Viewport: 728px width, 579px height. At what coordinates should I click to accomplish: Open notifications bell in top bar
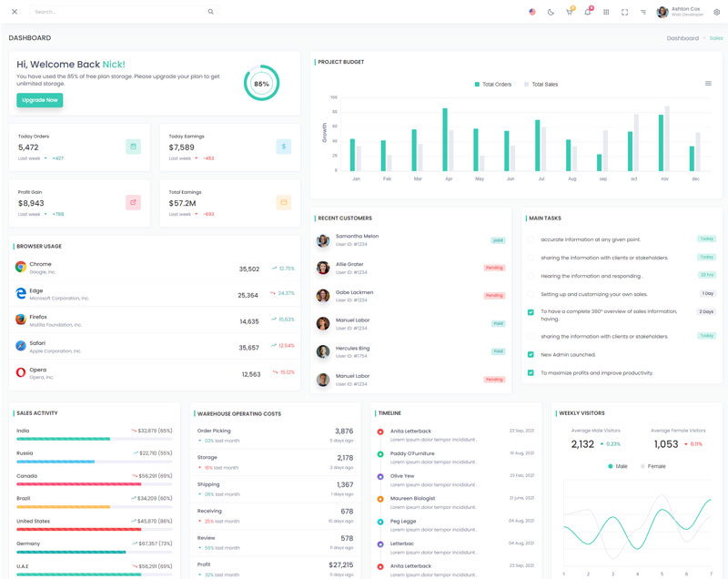(588, 12)
